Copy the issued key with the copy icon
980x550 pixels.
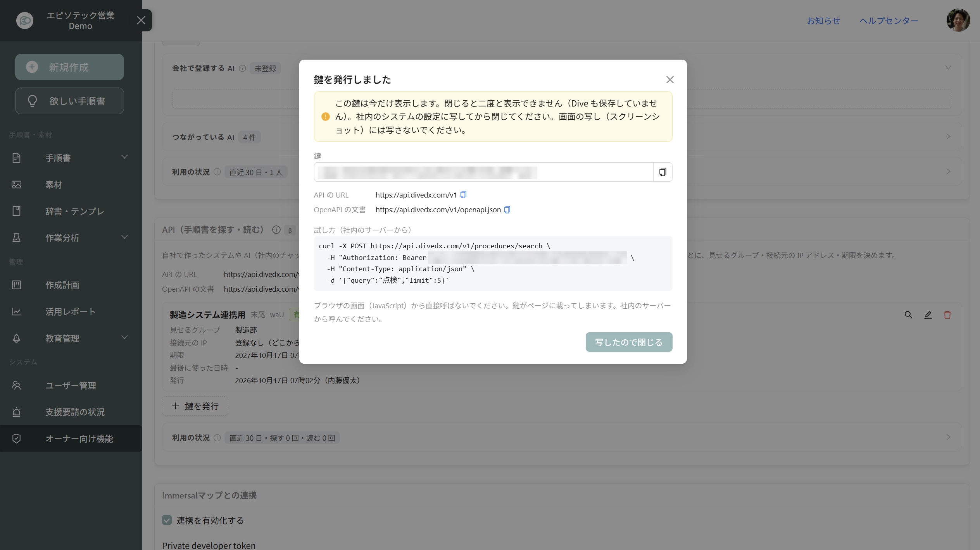(663, 172)
